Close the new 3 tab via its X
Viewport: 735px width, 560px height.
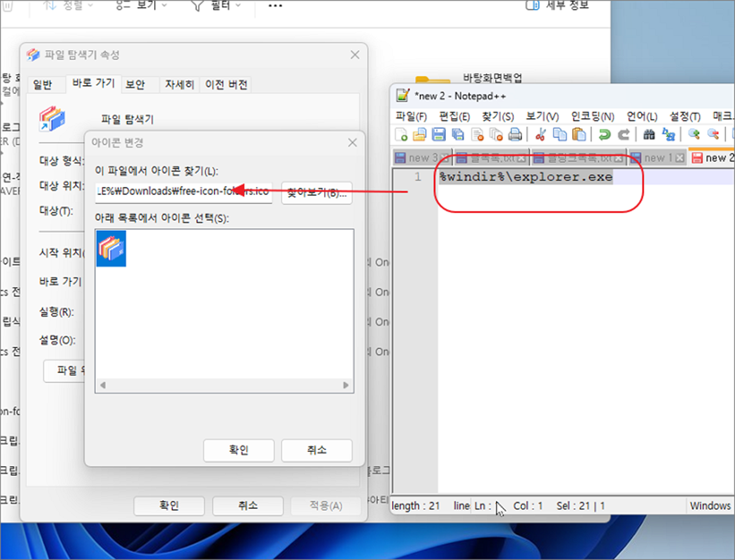(x=445, y=158)
